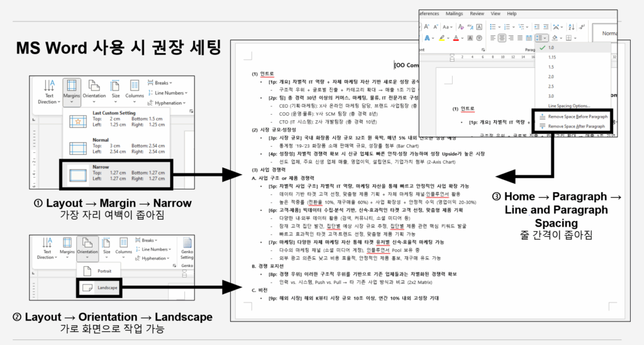Select the checked 1.0 line spacing

[x=573, y=48]
